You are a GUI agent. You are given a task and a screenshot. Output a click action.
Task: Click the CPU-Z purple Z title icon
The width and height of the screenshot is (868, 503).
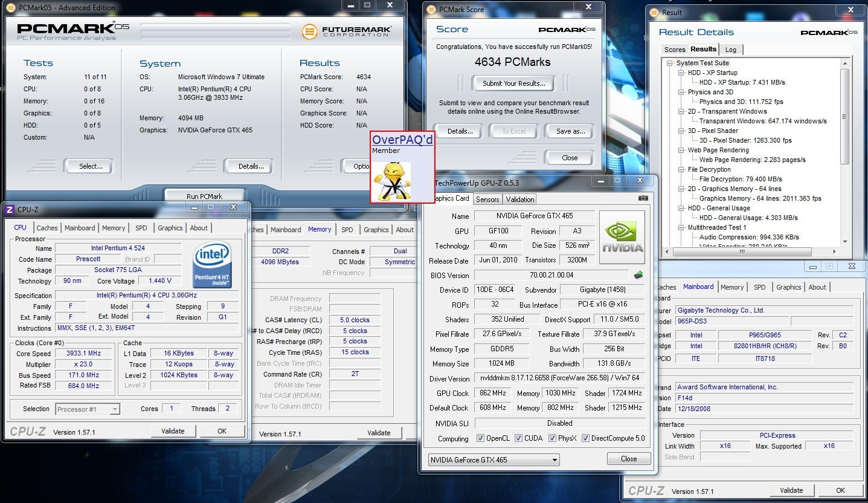pyautogui.click(x=9, y=209)
